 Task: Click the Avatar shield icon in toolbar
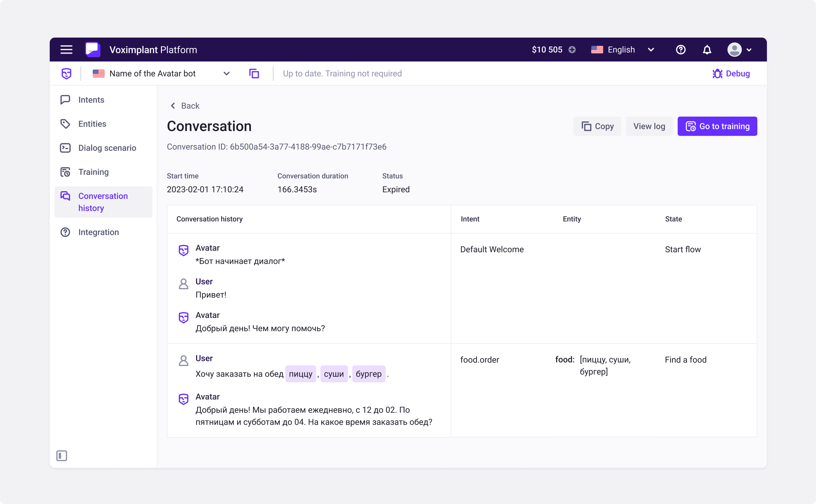point(66,73)
